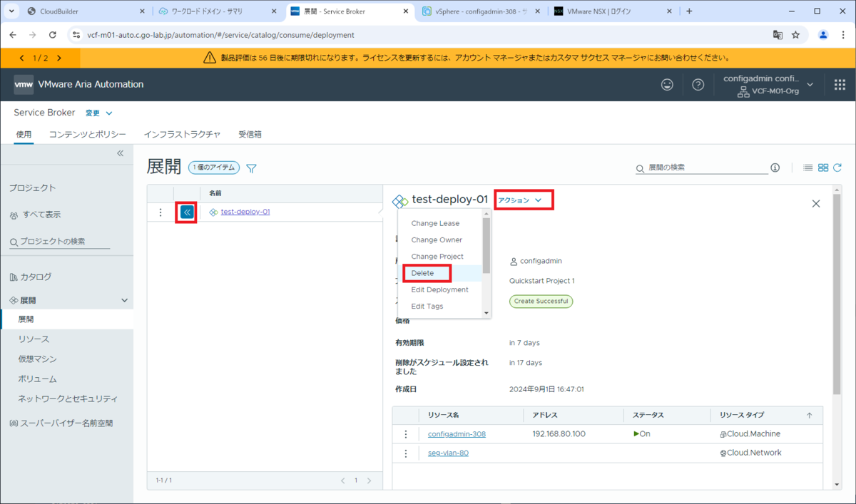Reload the browser page
856x504 pixels.
tap(52, 34)
